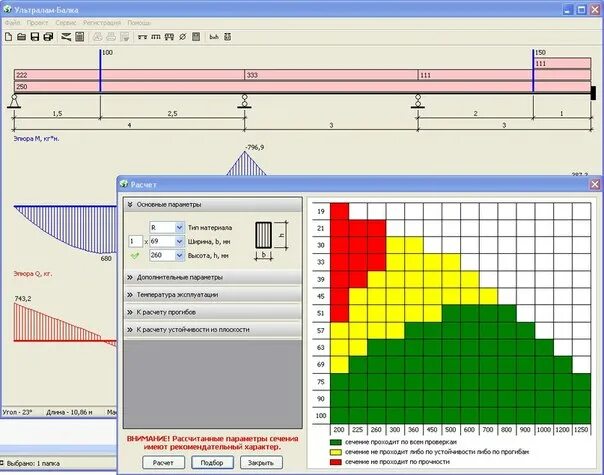Click the green legend swatch
This screenshot has height=475, width=604.
tap(336, 442)
